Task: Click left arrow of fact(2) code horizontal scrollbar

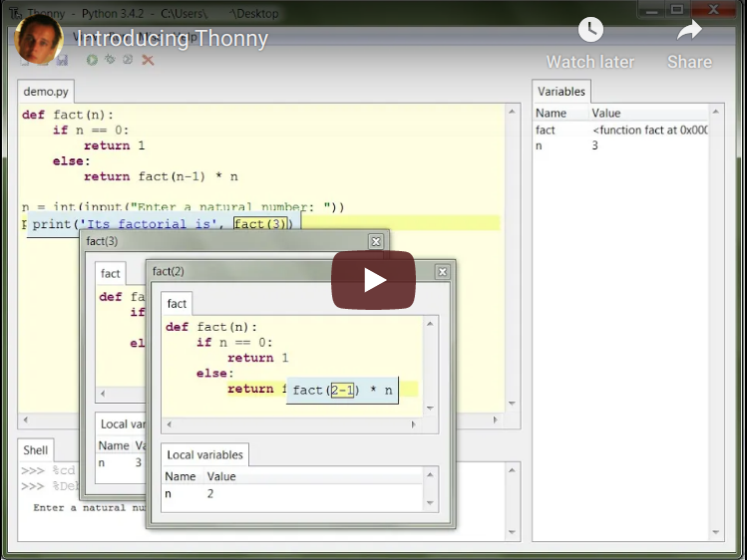Action: click(170, 424)
